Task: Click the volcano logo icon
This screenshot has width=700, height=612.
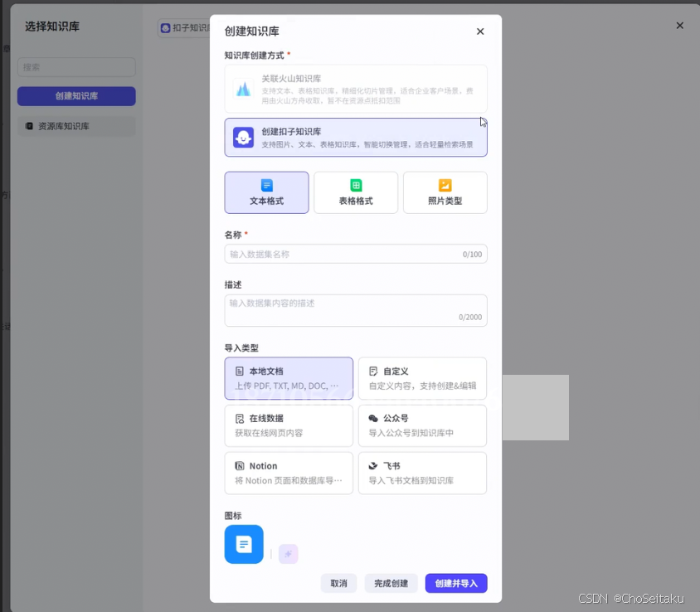Action: point(243,89)
